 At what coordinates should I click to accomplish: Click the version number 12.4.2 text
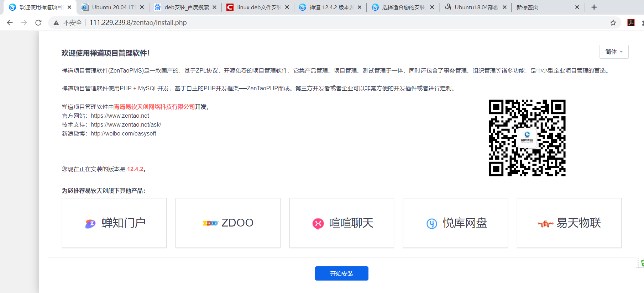click(135, 169)
